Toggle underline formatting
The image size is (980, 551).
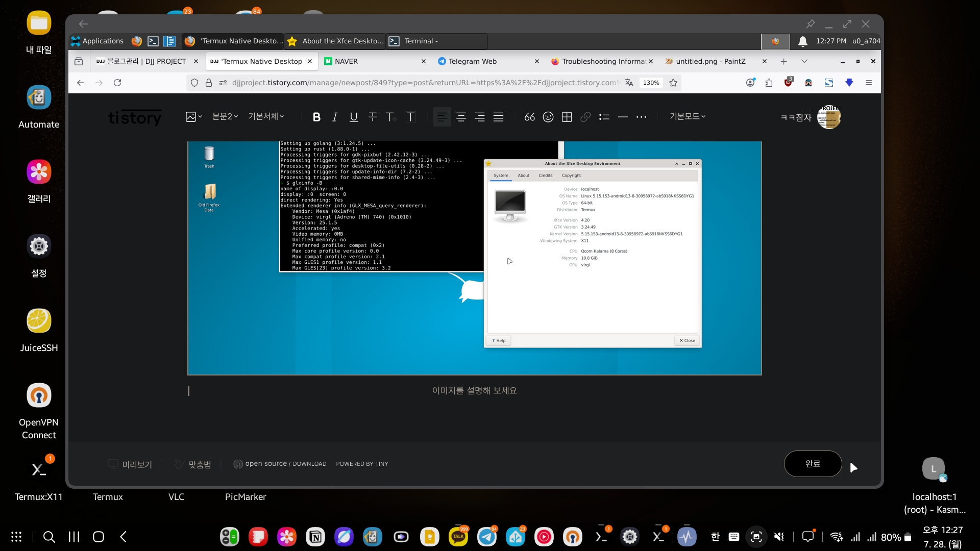click(x=353, y=117)
